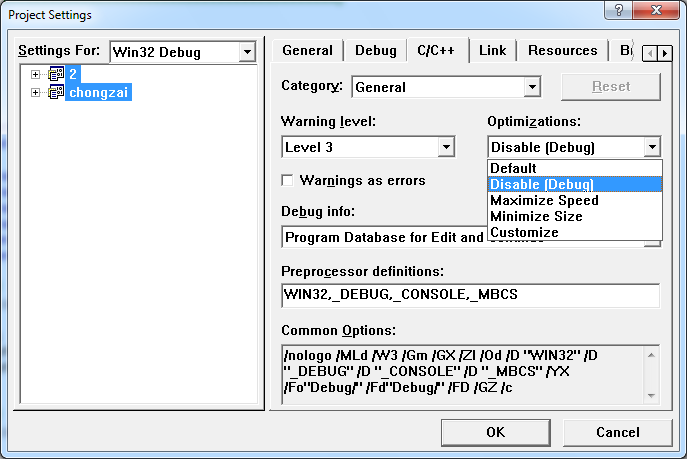Select Maximize Speed optimization option

pyautogui.click(x=544, y=200)
